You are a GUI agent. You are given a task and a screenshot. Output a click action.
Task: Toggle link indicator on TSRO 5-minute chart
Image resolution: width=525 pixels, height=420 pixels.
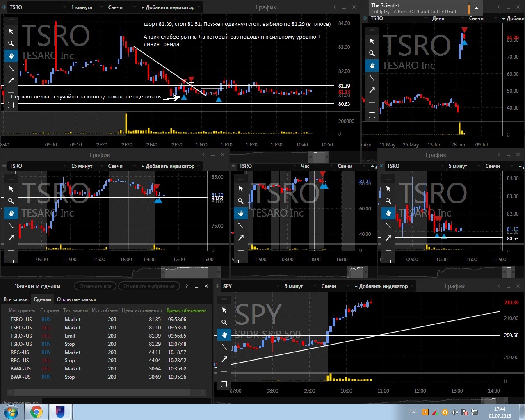[381, 166]
